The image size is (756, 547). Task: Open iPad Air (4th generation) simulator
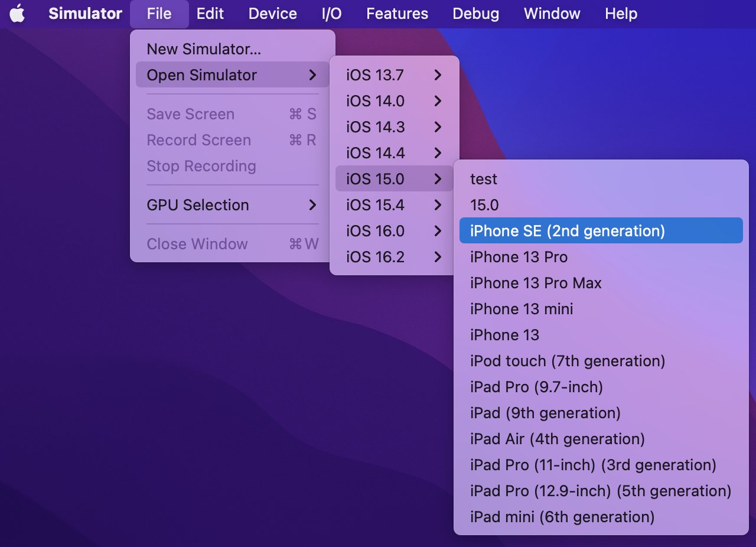(557, 439)
